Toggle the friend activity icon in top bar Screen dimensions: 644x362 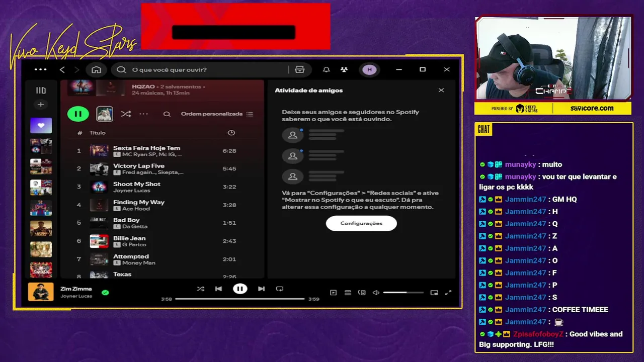click(344, 69)
